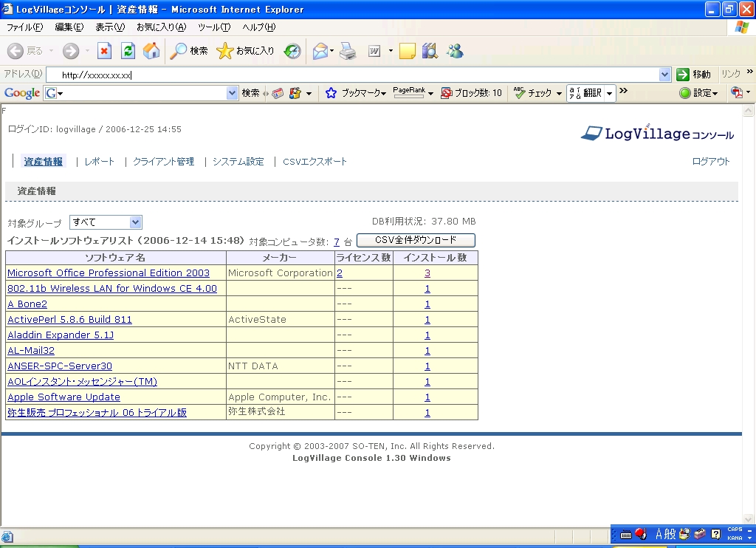Viewport: 756px width, 548px height.
Task: Open Microsoft Office Professional Edition 2003 link
Action: (x=109, y=273)
